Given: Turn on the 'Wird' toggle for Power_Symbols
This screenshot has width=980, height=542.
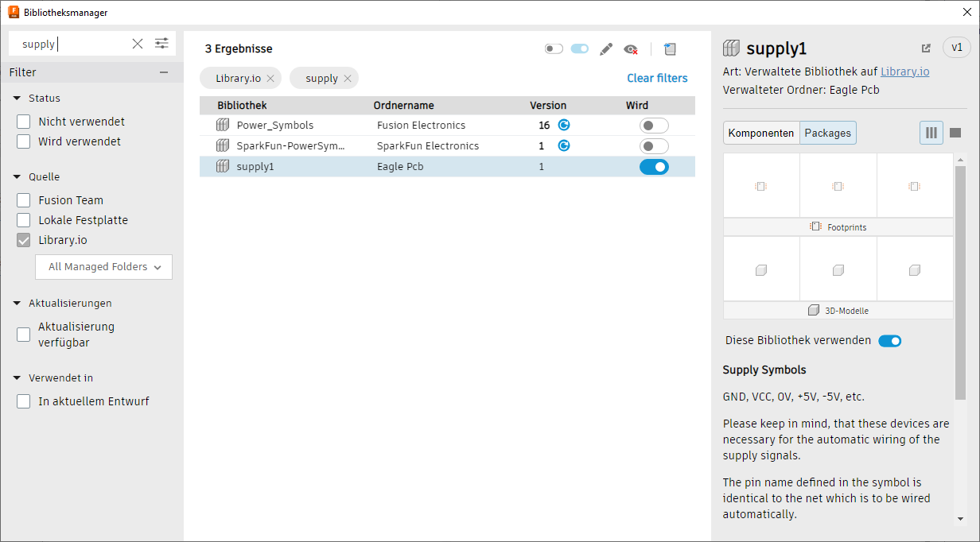Looking at the screenshot, I should 654,125.
